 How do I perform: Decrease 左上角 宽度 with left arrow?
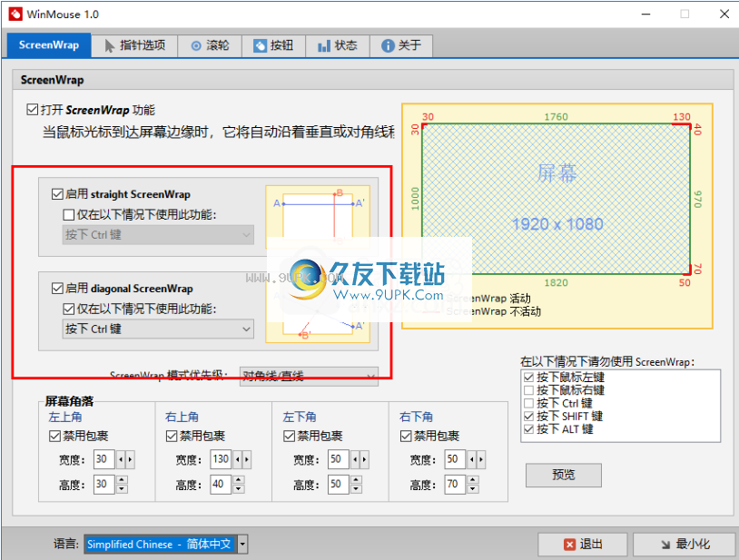coord(121,459)
